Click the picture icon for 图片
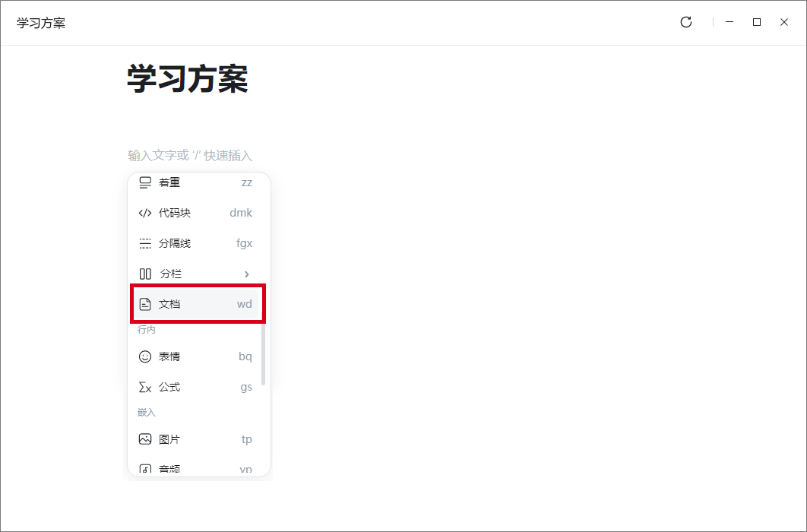 point(145,439)
